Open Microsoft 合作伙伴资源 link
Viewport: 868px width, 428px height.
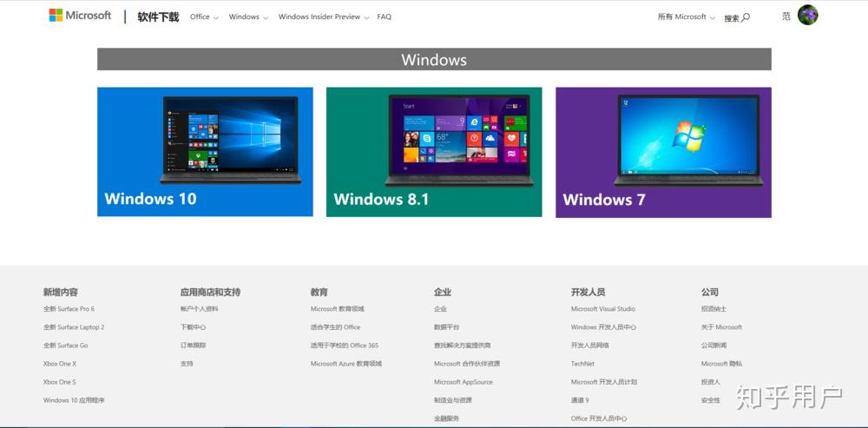[467, 364]
